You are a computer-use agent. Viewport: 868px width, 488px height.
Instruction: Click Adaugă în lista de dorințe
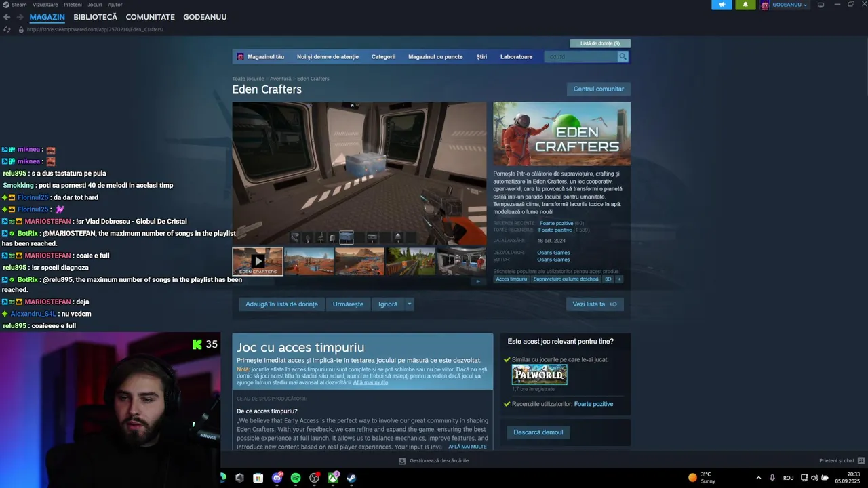(281, 304)
